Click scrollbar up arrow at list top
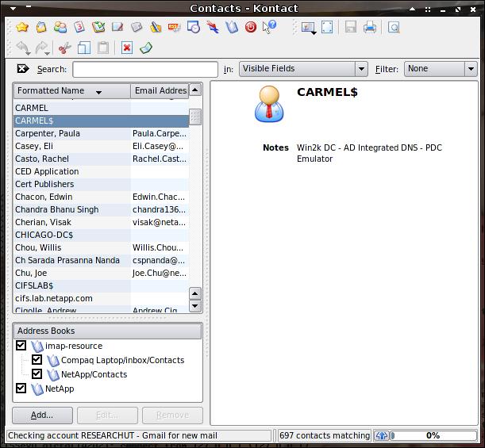The width and height of the screenshot is (485, 448). pos(194,90)
